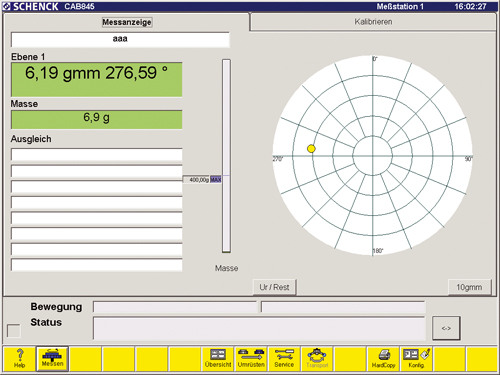Click the Umrüsten changeover icon

pyautogui.click(x=251, y=359)
